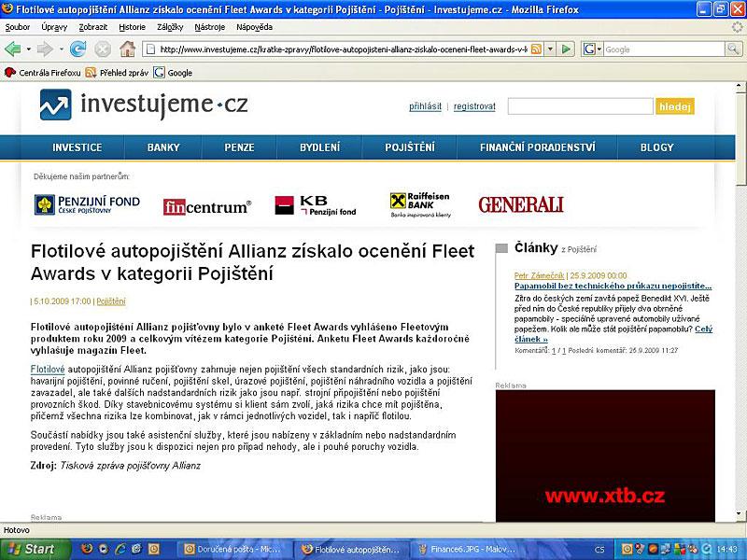The height and width of the screenshot is (560, 747).
Task: Open the Záložky menu
Action: coord(170,27)
